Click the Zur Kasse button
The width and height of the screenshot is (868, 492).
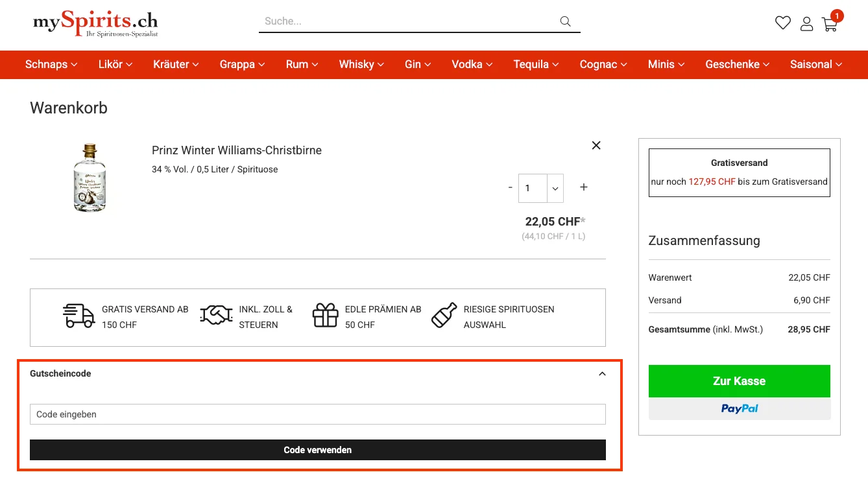point(739,381)
